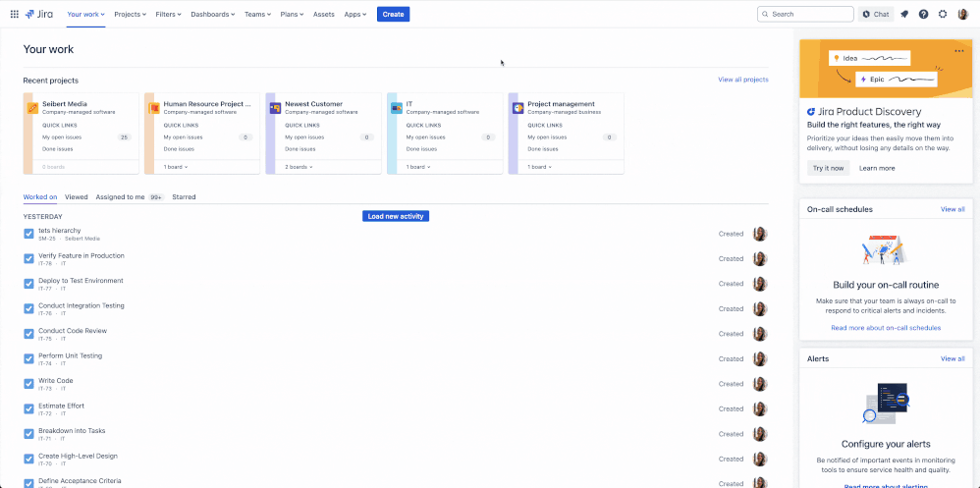Click the Jira Product Discovery banner image
Viewport: 980px width, 488px height.
886,69
